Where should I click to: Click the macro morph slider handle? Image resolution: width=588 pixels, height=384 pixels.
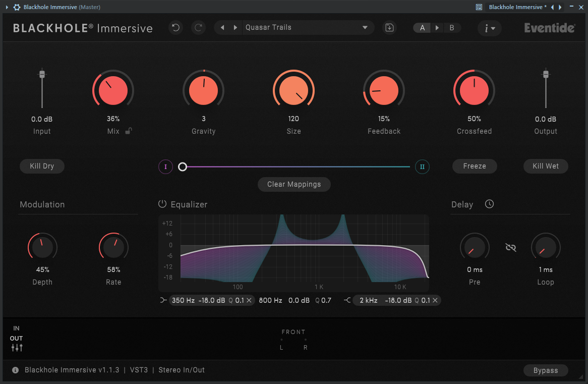coord(182,167)
